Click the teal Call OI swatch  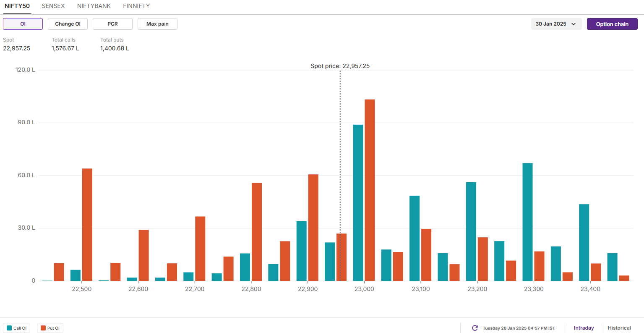tap(9, 328)
